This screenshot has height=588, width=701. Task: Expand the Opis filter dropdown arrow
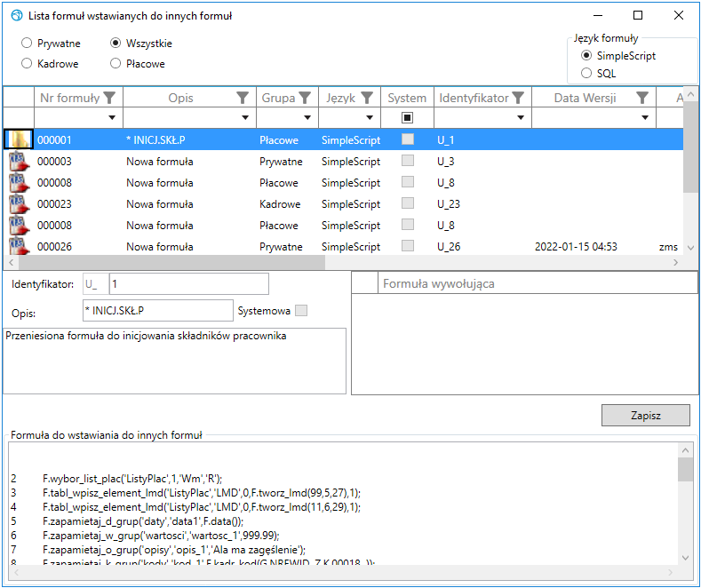pos(245,117)
